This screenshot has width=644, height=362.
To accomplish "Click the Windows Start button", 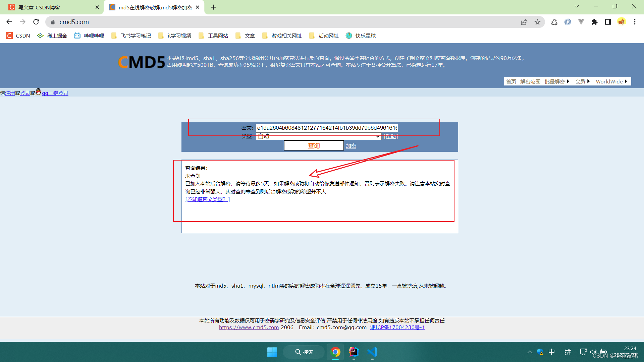I will 272,352.
